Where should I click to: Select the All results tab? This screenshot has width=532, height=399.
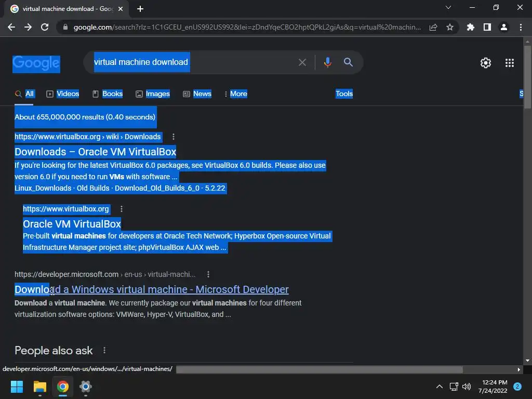tap(25, 94)
